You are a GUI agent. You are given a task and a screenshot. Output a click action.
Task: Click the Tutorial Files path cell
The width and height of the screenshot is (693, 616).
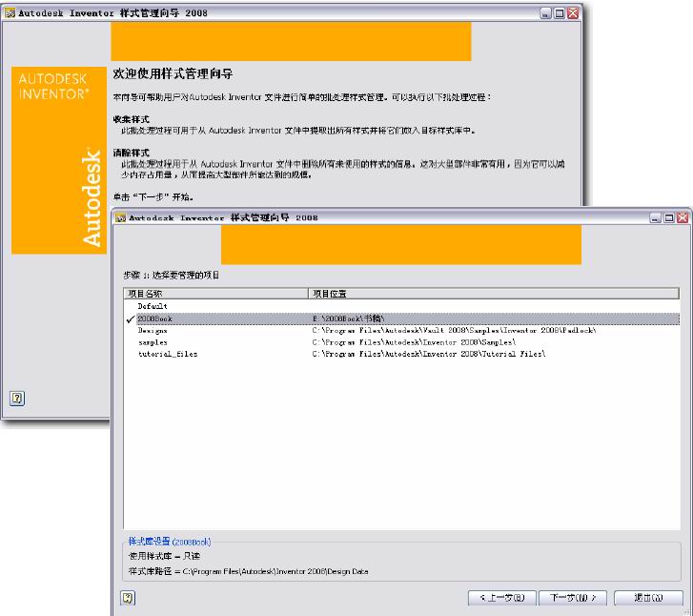coord(429,354)
